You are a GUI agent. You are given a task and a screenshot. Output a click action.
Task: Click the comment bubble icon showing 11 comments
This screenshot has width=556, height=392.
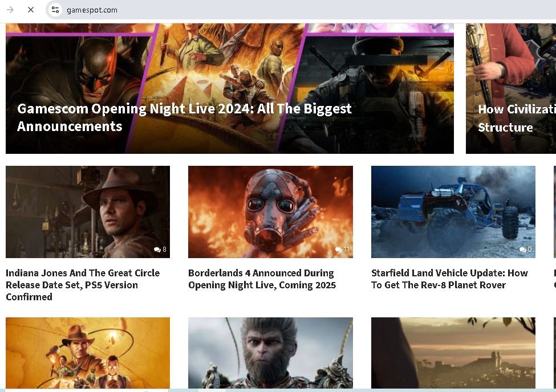click(x=339, y=250)
